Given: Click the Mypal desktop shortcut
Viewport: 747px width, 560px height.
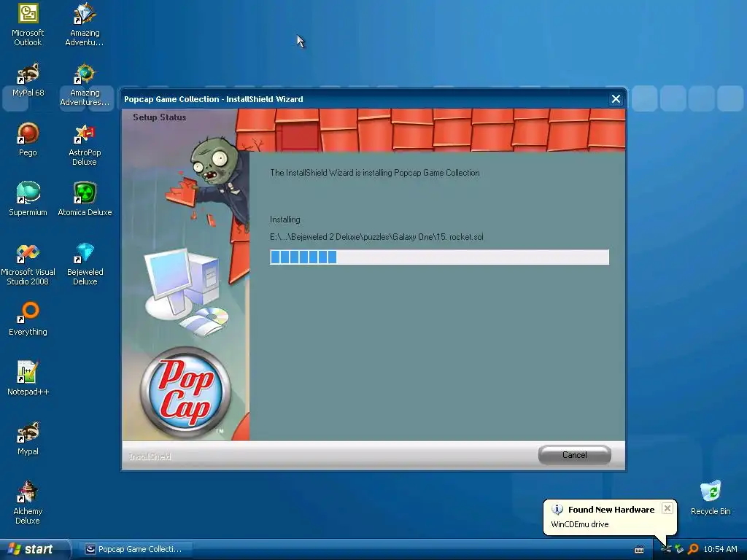Looking at the screenshot, I should point(28,438).
